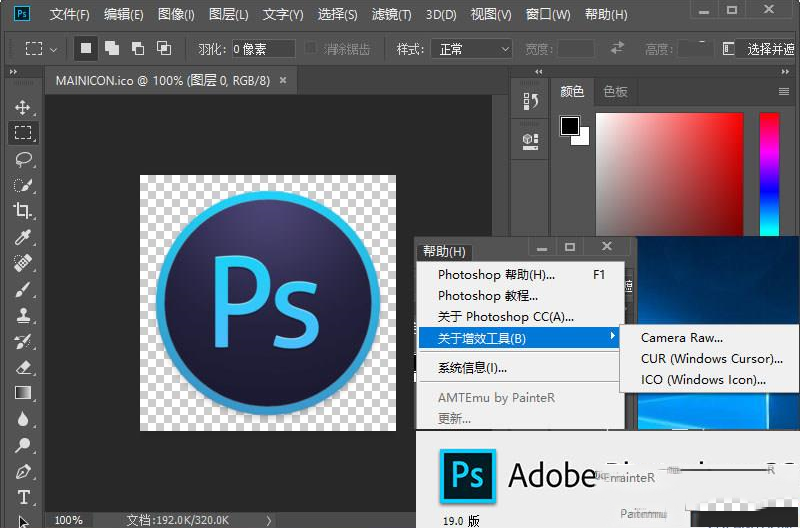Open the 滤镜(T) menu
Screen dimensions: 800x528
click(391, 14)
